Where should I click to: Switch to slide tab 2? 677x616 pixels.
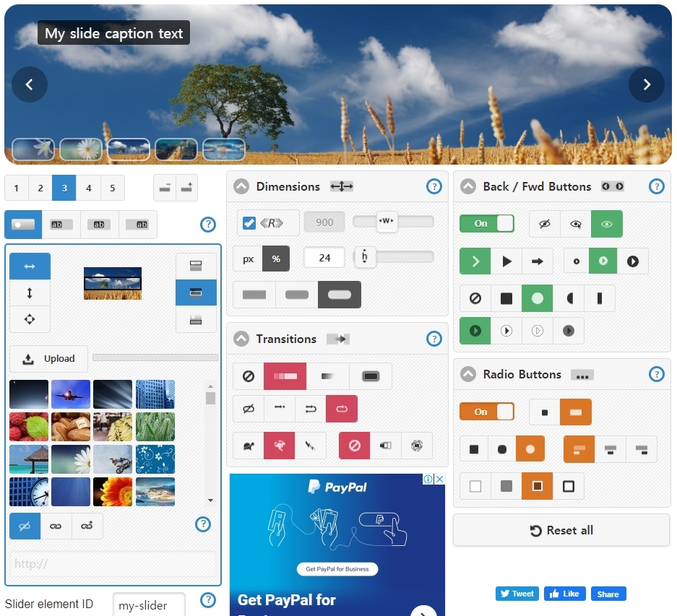(40, 188)
